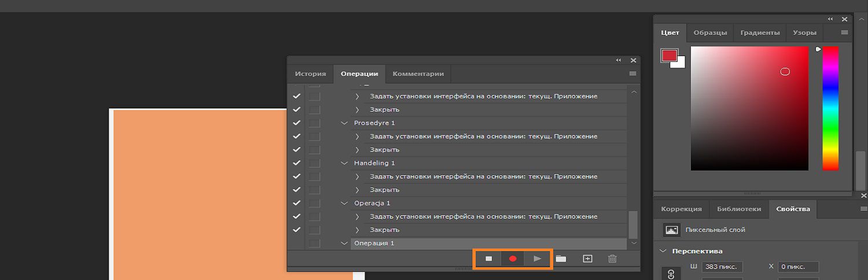The image size is (868, 280).
Task: Toggle the dialog box for the Handeling 1 action
Action: (x=314, y=163)
